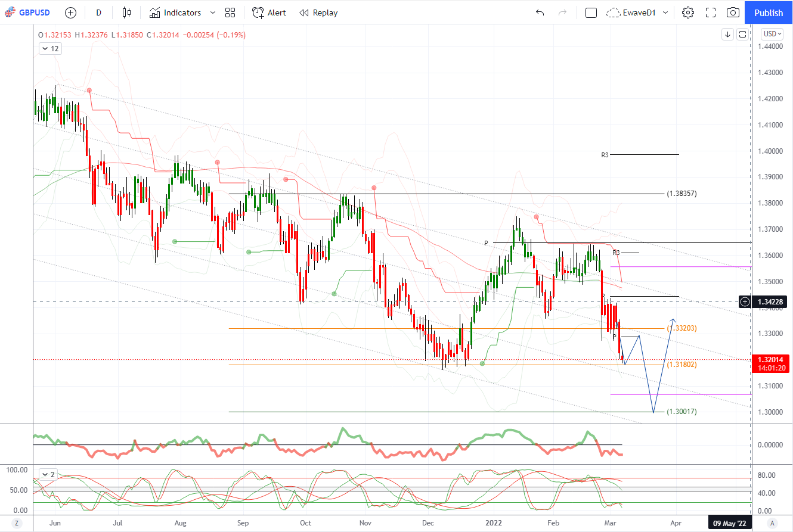This screenshot has width=793, height=532.
Task: Select the (1.30017) level label
Action: tap(682, 412)
